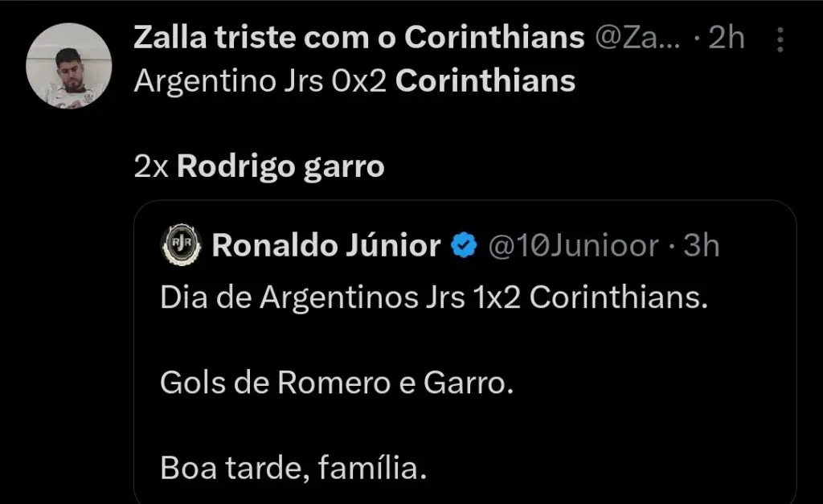The image size is (823, 504).
Task: Click the bold "Rodrigo garro" text
Action: (x=280, y=166)
